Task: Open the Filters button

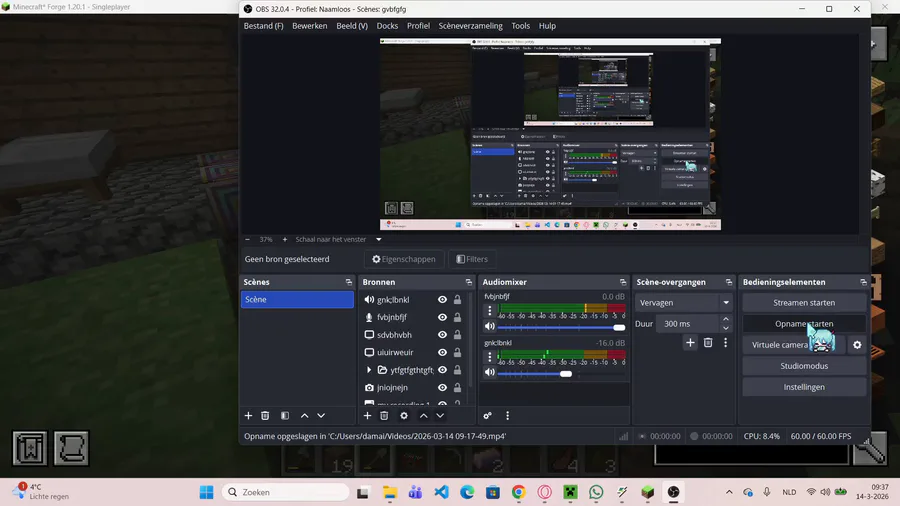Action: tap(472, 259)
